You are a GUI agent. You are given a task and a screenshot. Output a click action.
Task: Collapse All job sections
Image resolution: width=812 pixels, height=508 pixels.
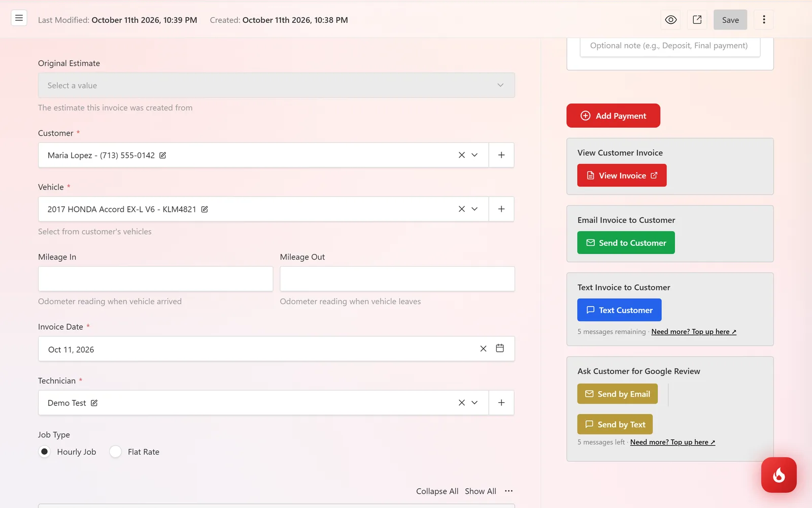tap(437, 491)
